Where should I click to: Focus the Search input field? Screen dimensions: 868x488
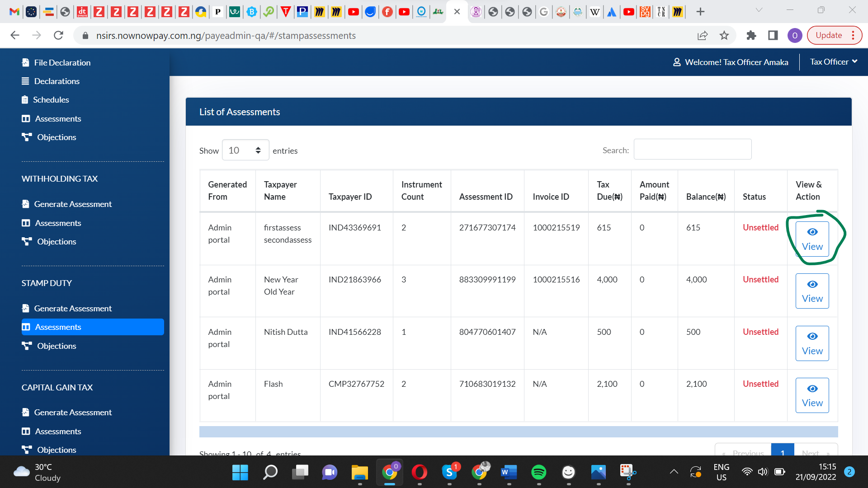click(692, 150)
